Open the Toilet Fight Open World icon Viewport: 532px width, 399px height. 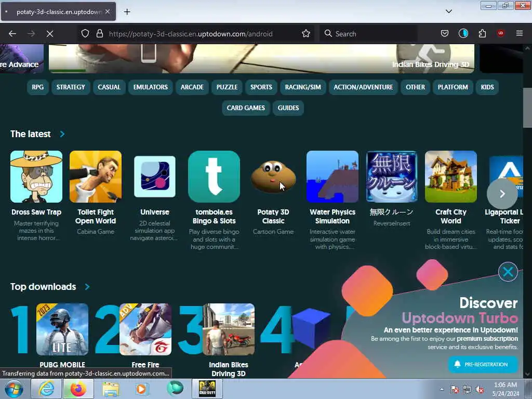pyautogui.click(x=96, y=177)
